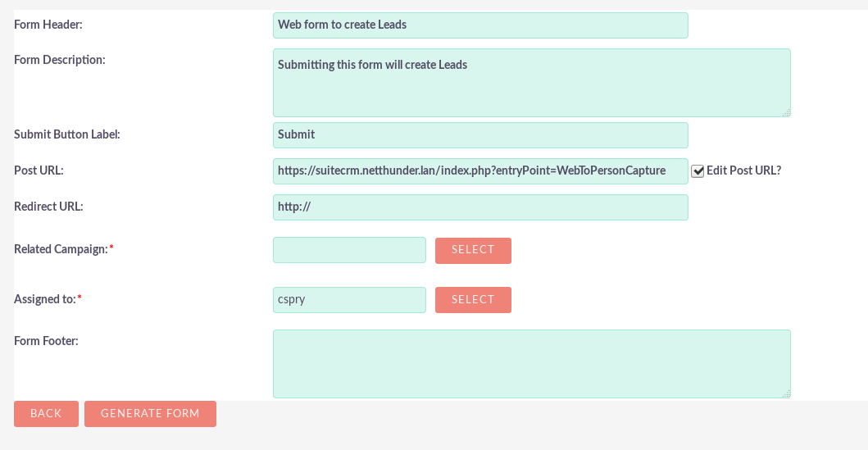Screen dimensions: 868x450
Task: Click the Form Description textarea corner grip
Action: point(786,112)
